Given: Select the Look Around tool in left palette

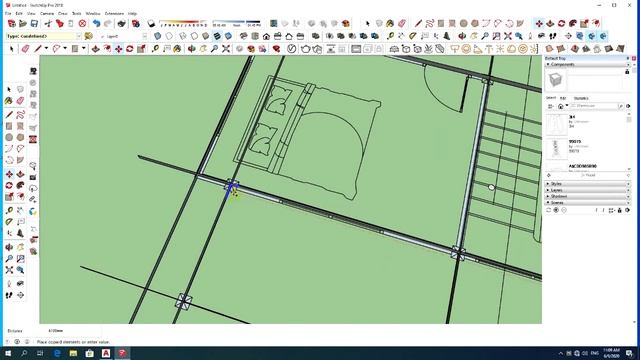Looking at the screenshot, I should [x=20, y=283].
